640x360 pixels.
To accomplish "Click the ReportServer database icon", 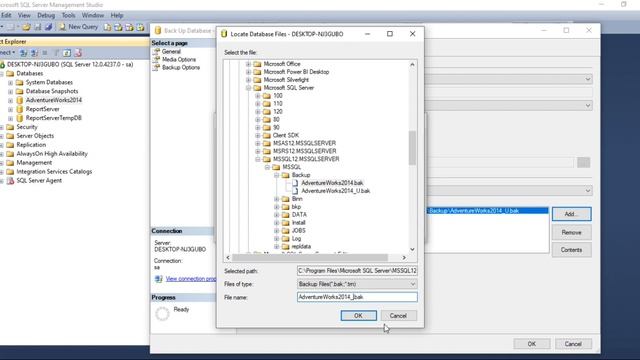I will point(20,109).
